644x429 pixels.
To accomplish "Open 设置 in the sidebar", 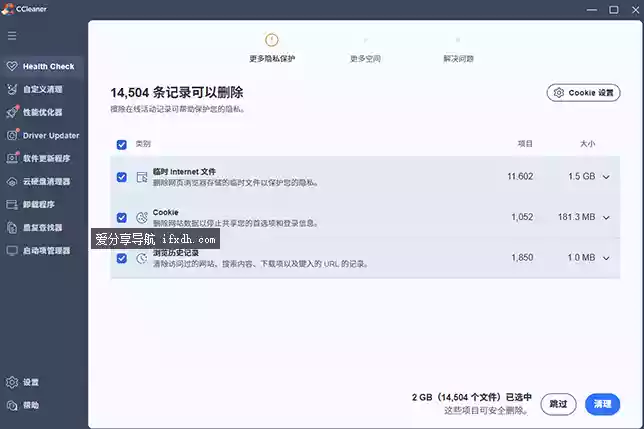I will coord(42,382).
